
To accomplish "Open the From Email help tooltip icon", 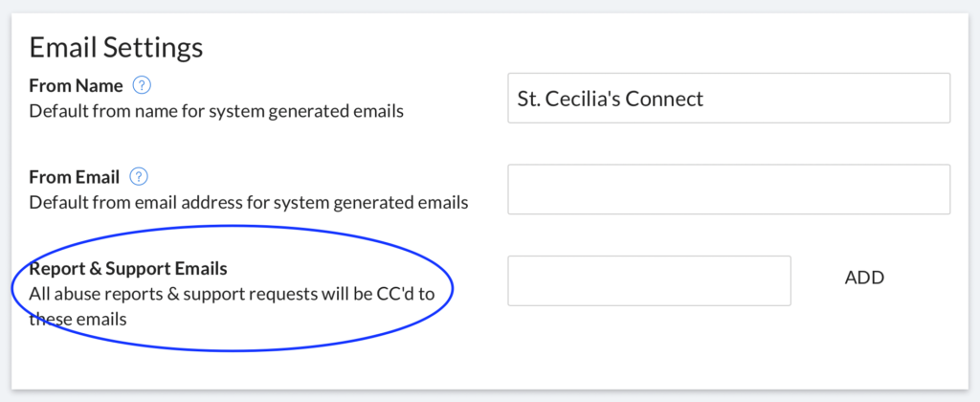I will click(139, 177).
